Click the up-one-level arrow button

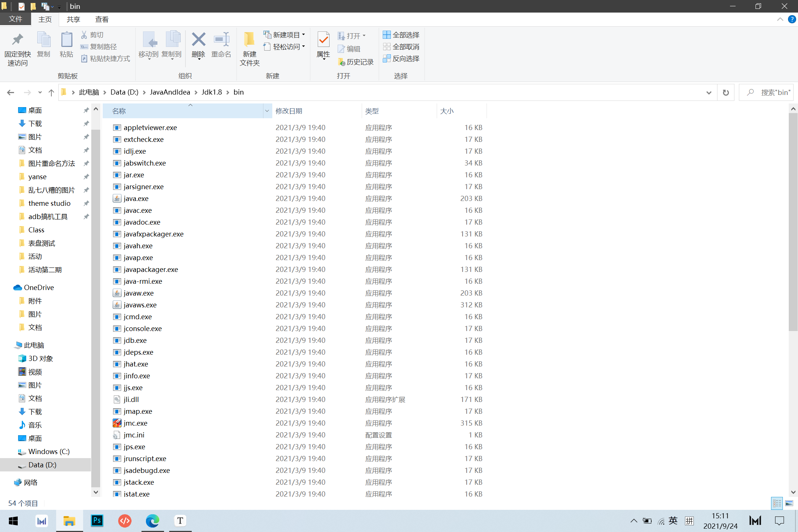(51, 92)
